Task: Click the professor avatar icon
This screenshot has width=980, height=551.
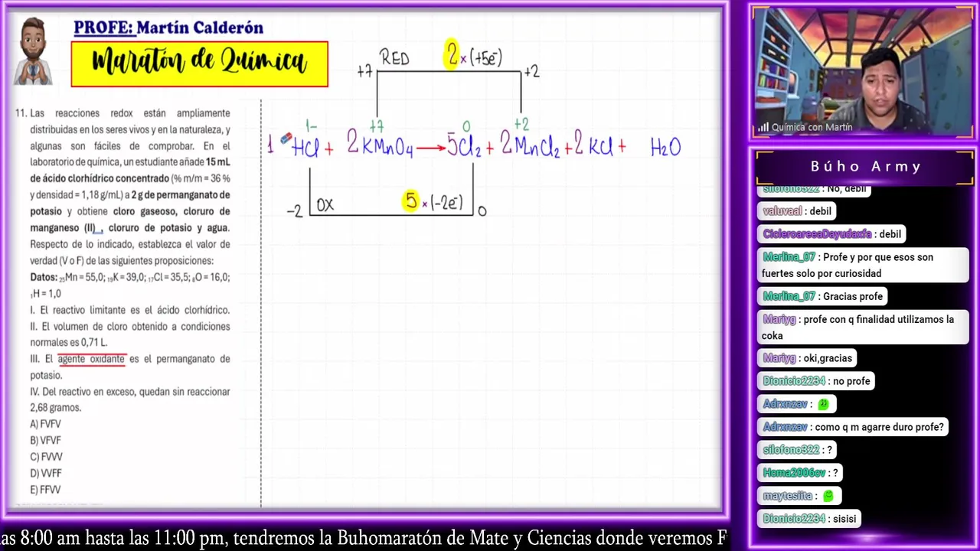Action: tap(33, 51)
